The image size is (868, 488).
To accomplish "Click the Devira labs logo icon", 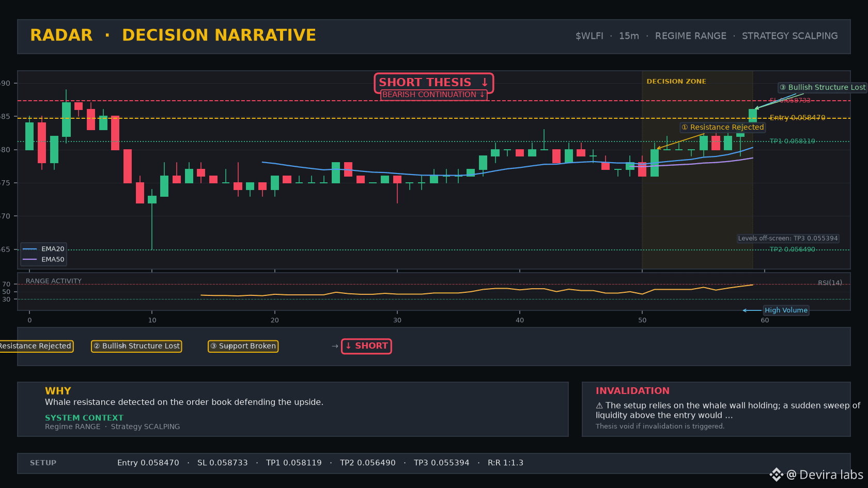I will click(776, 475).
